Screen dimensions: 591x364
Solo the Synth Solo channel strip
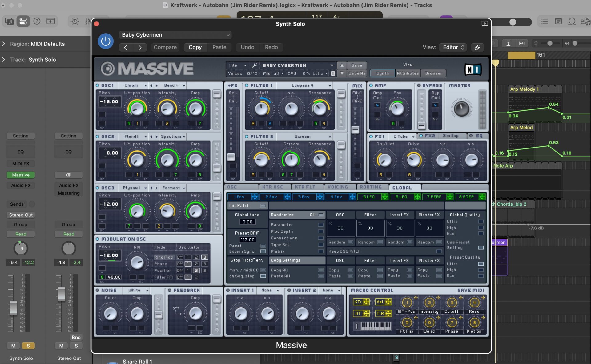[28, 346]
